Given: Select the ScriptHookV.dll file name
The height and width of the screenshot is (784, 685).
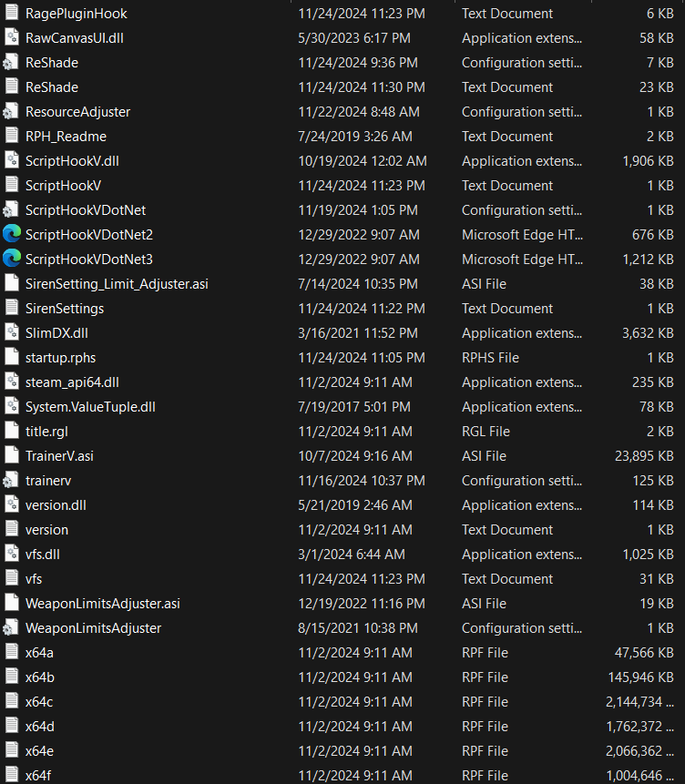Looking at the screenshot, I should 72,160.
